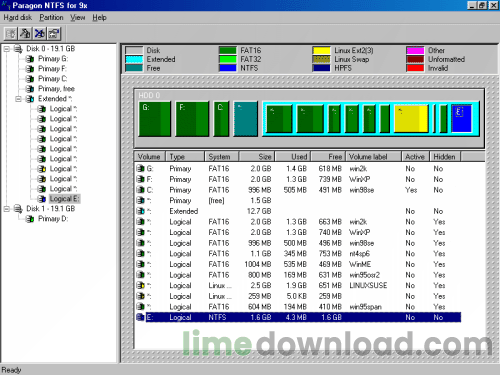The height and width of the screenshot is (375, 500).
Task: Click the Disk 1 hard drive icon in tree
Action: point(18,209)
